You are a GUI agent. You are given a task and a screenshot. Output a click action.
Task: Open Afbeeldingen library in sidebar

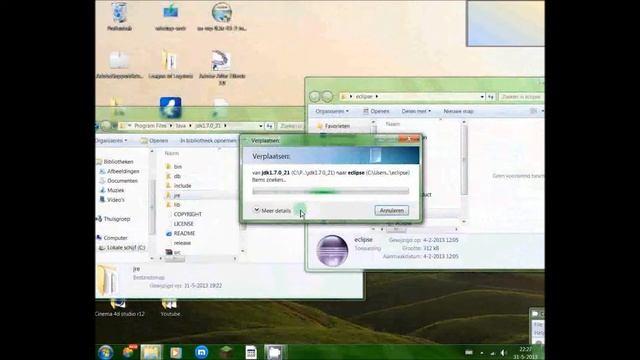[x=119, y=171]
